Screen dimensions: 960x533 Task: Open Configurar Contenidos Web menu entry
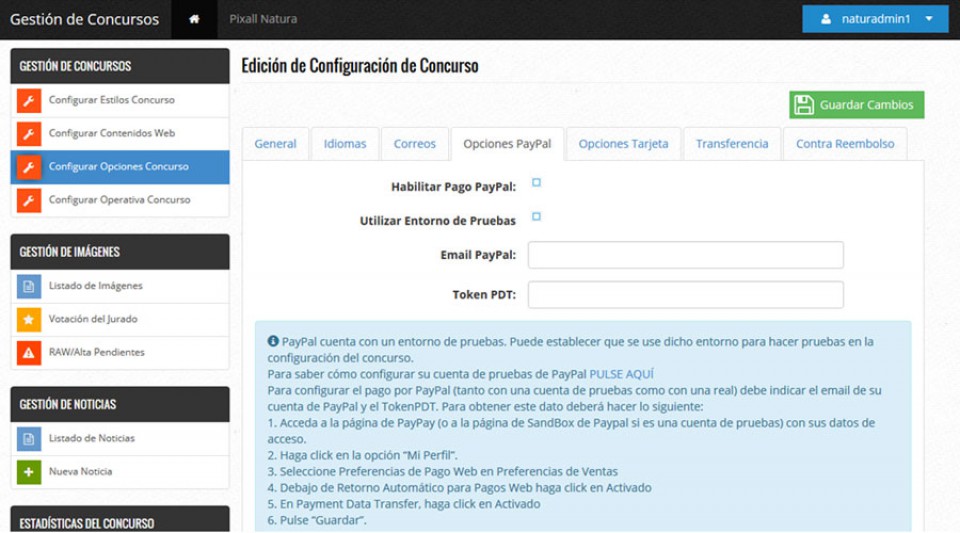pos(120,133)
